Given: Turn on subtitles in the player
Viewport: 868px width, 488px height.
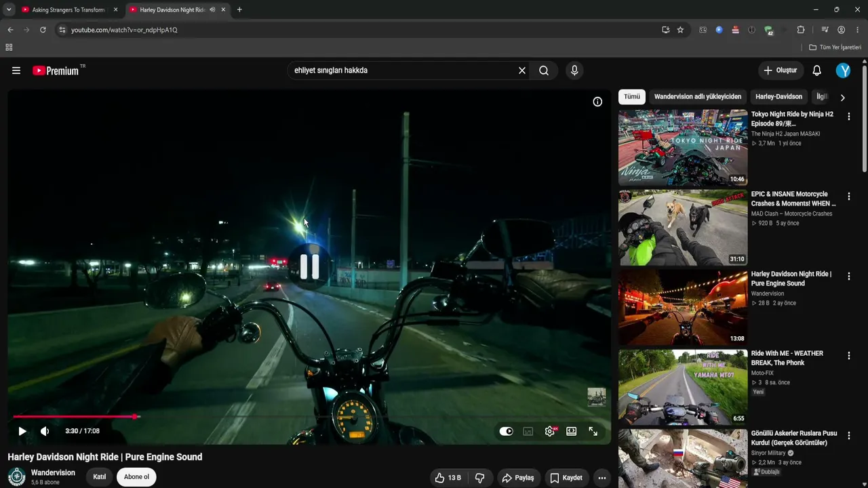Looking at the screenshot, I should pos(528,431).
